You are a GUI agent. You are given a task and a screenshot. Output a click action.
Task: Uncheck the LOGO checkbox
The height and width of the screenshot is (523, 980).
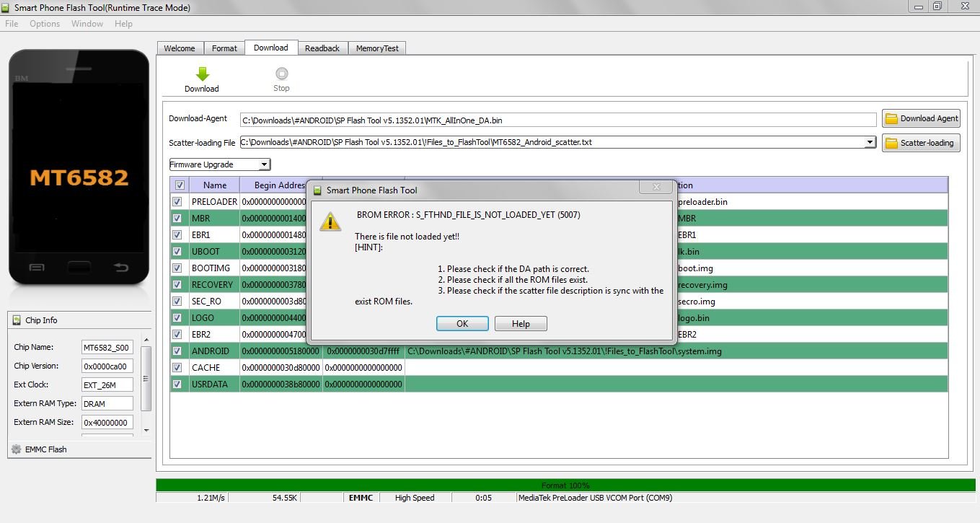pos(177,318)
